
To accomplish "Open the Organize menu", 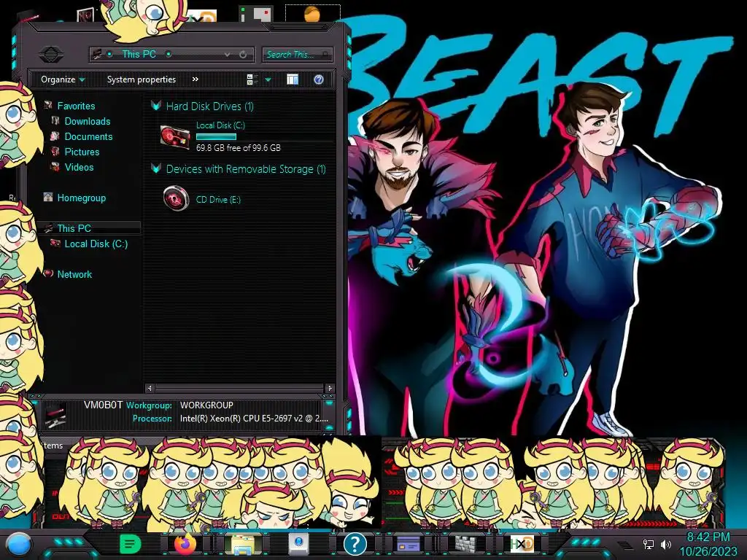I will pos(63,79).
